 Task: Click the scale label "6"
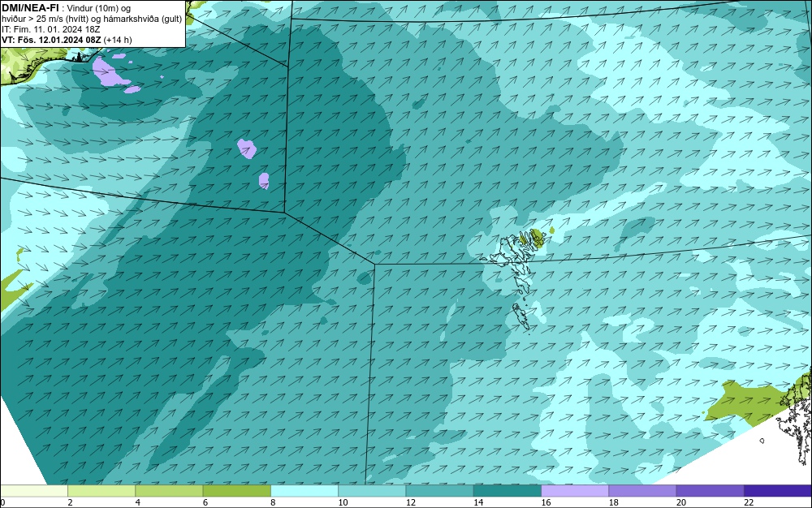click(x=205, y=502)
